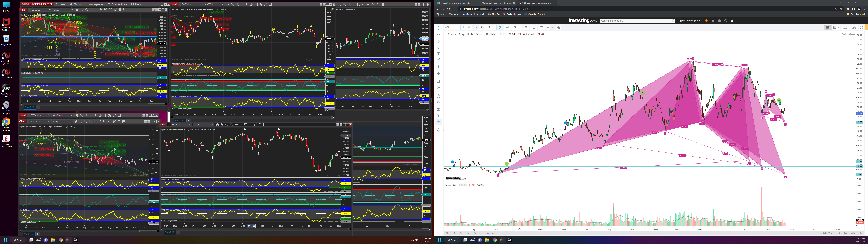This screenshot has width=868, height=244.
Task: Click the trash icon to remove drawings
Action: coord(438,137)
